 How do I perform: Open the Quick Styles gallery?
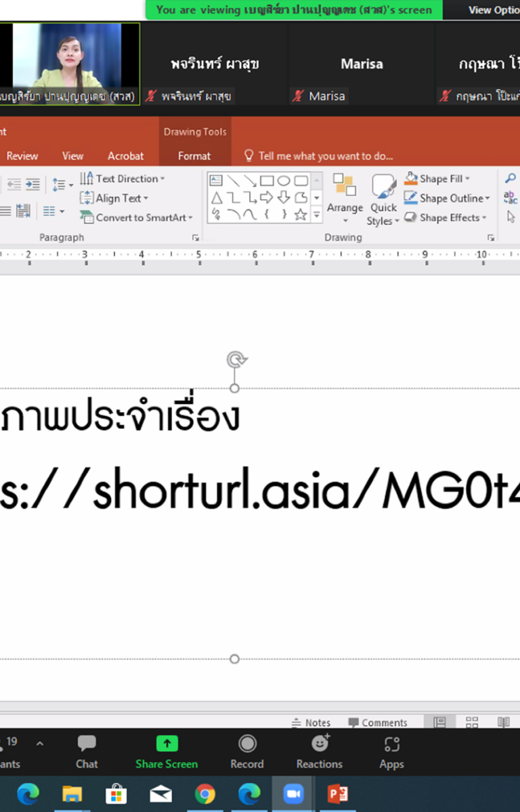(x=383, y=200)
